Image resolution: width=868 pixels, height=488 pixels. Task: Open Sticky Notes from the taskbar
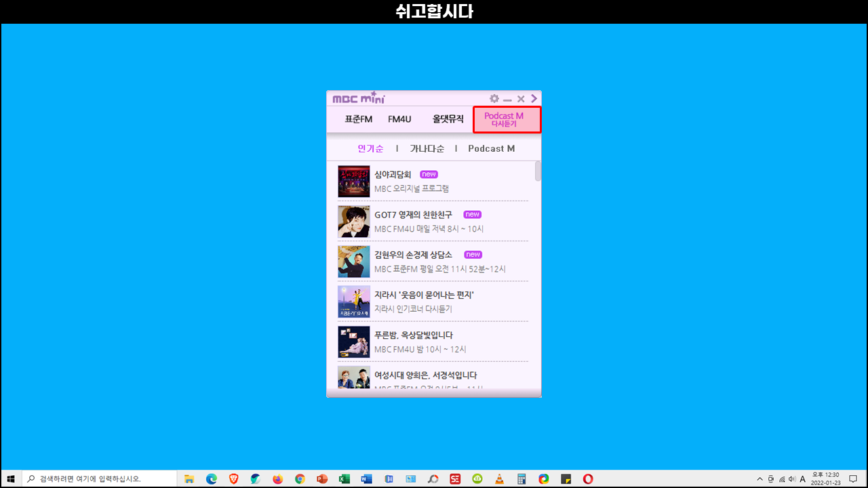(566, 479)
